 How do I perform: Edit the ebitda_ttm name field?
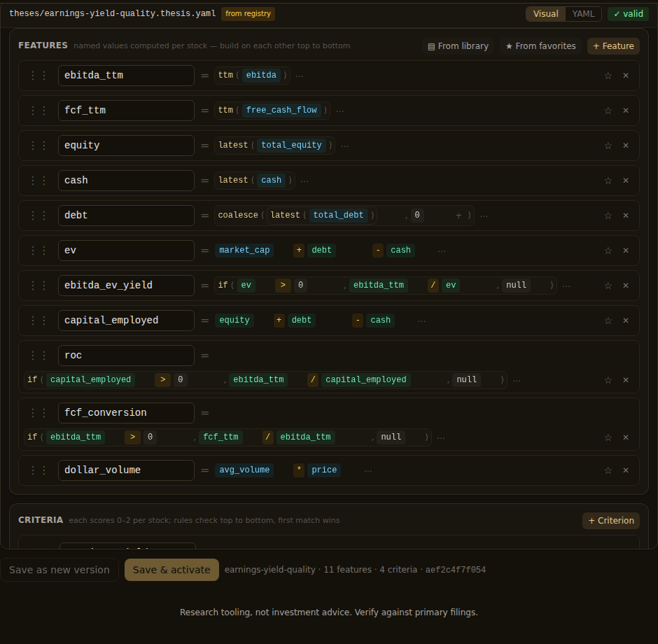126,76
